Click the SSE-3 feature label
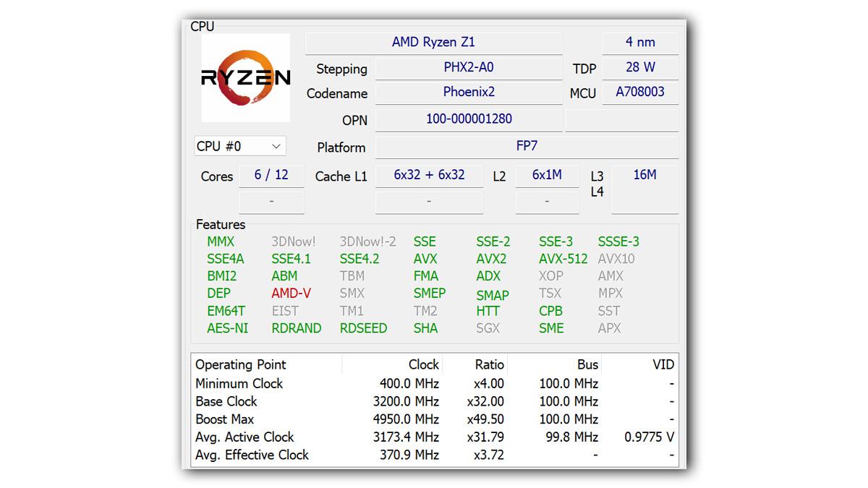 [x=556, y=242]
